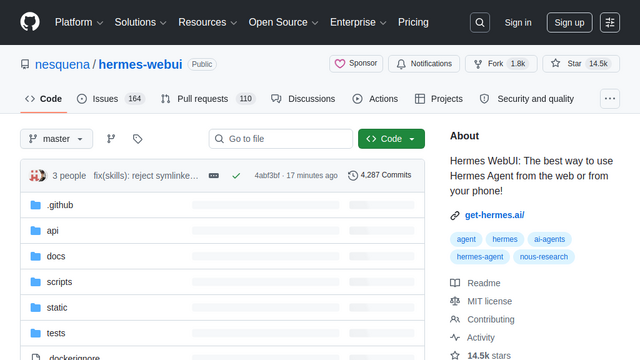Click the green commit status checkmark
640x360 pixels.
pyautogui.click(x=236, y=176)
